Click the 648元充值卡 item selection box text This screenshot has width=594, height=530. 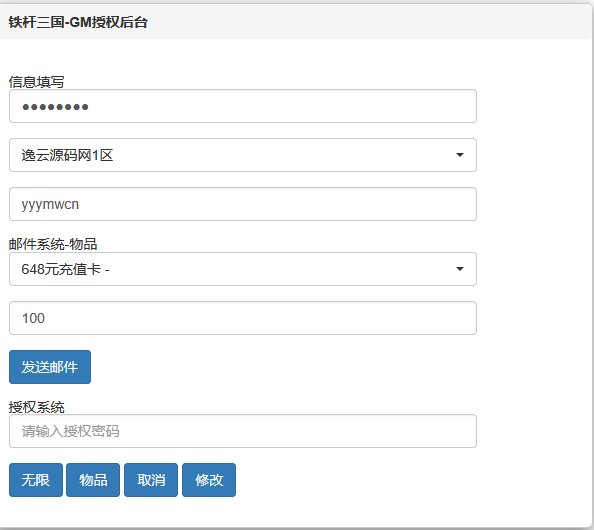coord(66,269)
